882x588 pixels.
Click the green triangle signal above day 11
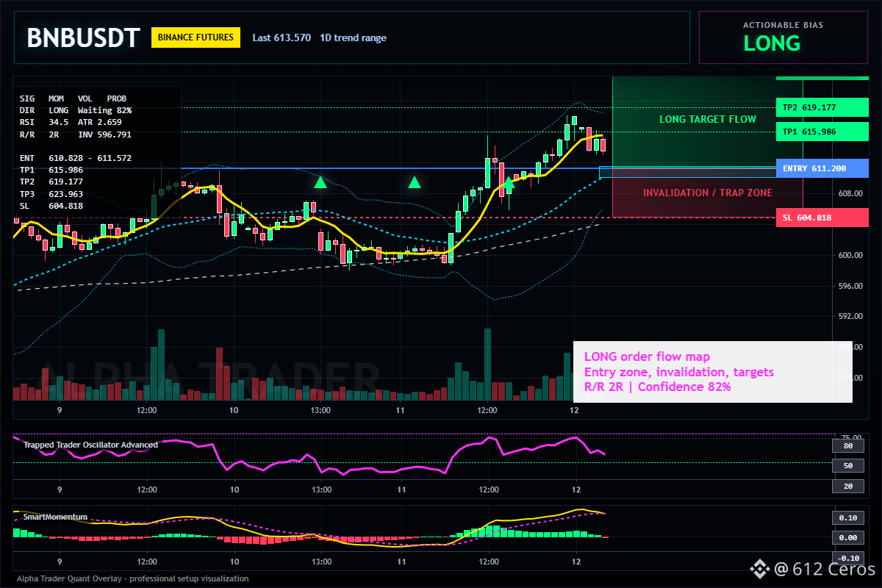415,182
